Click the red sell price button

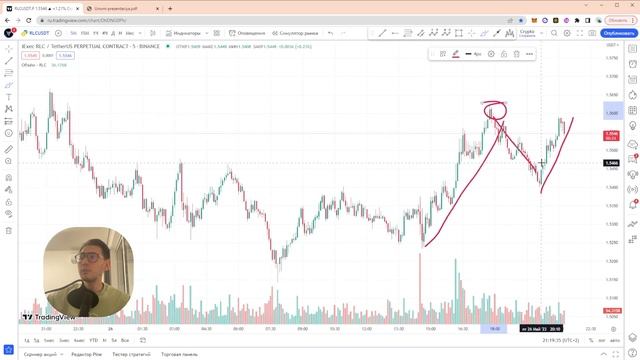30,56
